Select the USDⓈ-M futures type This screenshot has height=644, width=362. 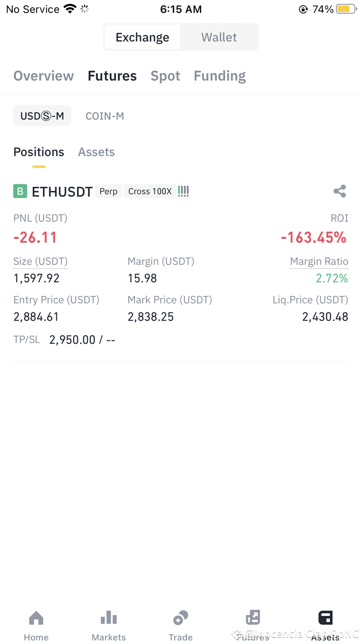click(x=42, y=116)
